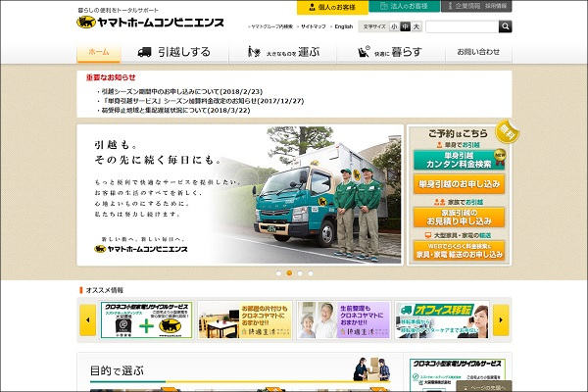Click the ページの先頭へ button
The image size is (588, 392).
click(x=484, y=387)
